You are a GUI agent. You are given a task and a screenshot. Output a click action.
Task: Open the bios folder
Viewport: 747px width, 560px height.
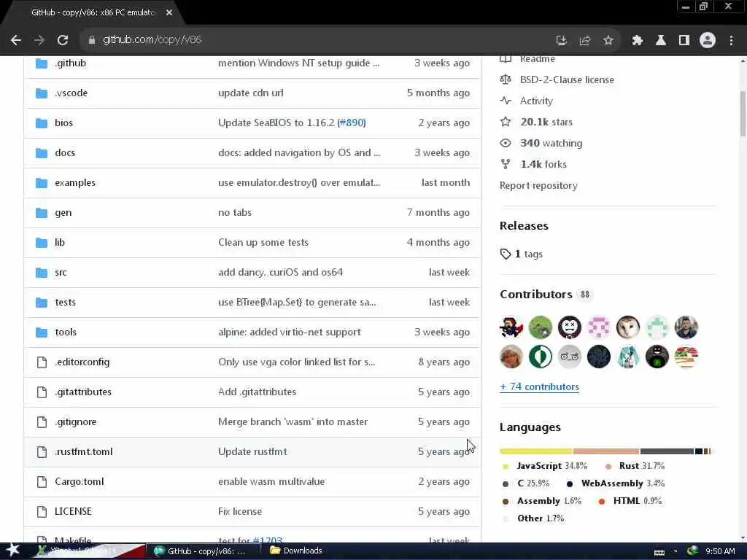tap(64, 123)
